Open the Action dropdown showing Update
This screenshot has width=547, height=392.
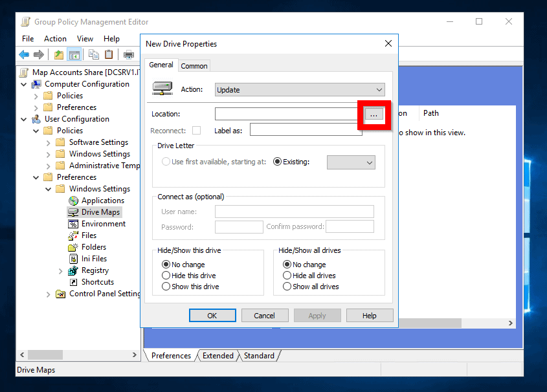(x=300, y=90)
